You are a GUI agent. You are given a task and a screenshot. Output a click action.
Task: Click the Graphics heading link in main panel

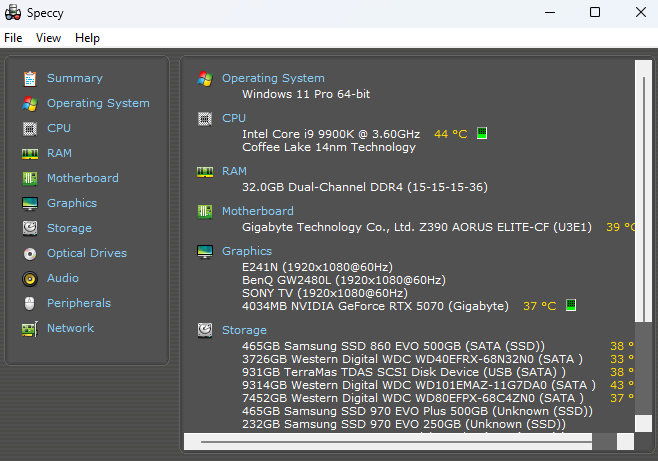pyautogui.click(x=247, y=251)
